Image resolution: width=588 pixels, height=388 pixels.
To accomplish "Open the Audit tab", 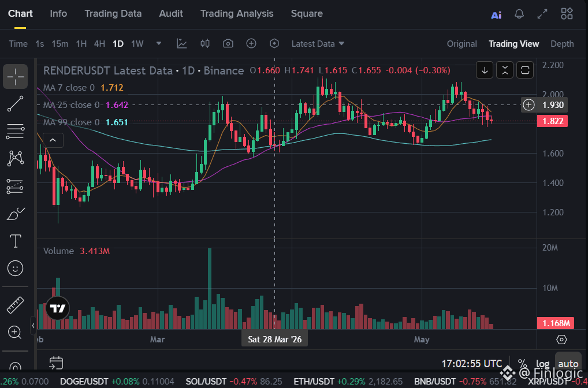I will (171, 13).
